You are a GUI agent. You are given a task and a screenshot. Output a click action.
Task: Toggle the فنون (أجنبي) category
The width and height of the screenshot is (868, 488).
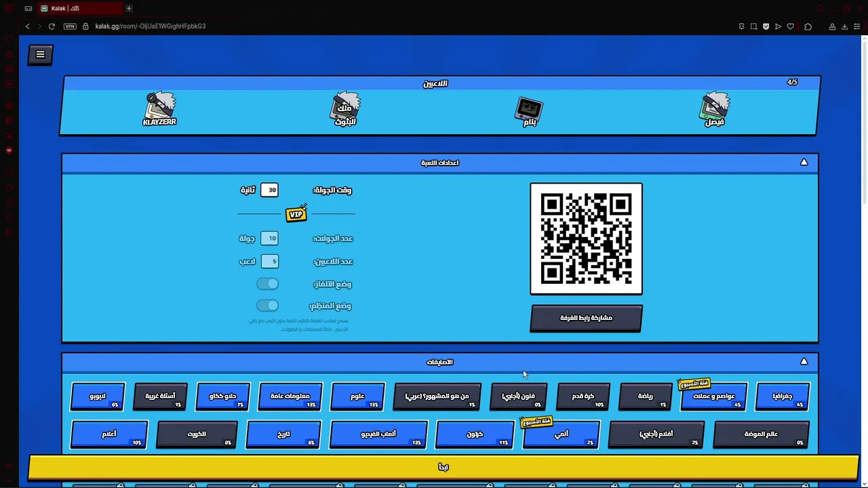coord(519,396)
